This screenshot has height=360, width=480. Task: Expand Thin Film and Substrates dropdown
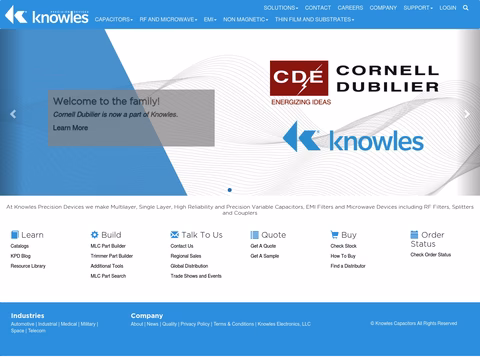[314, 19]
